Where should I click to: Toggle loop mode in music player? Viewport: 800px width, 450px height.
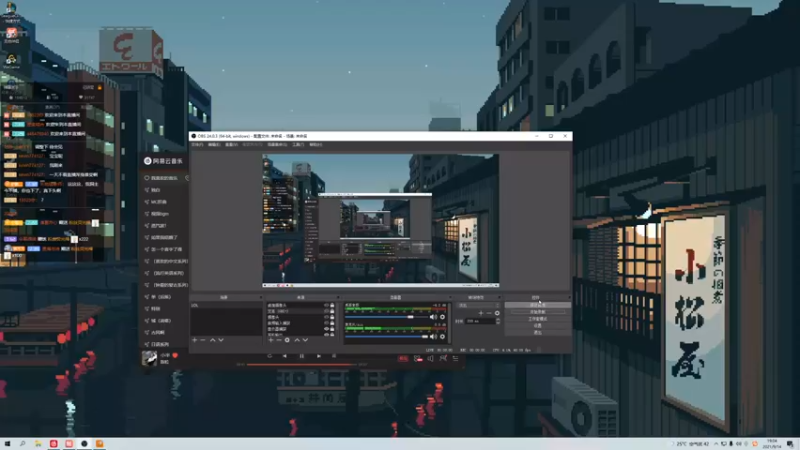pos(269,356)
